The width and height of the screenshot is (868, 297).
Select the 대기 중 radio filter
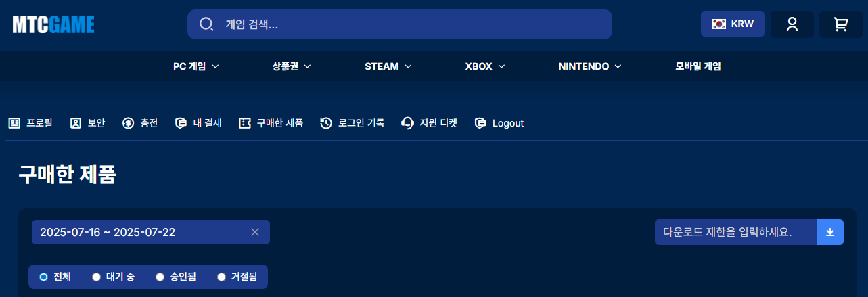96,277
